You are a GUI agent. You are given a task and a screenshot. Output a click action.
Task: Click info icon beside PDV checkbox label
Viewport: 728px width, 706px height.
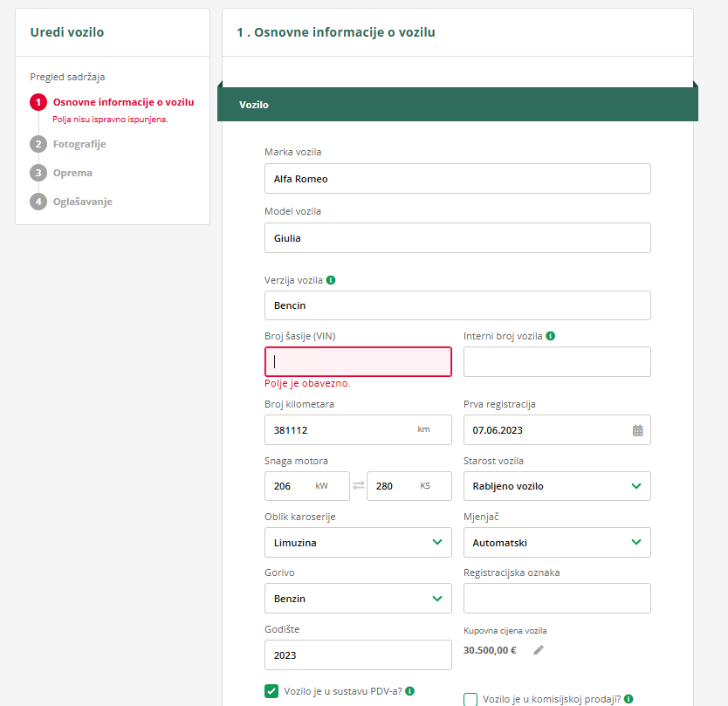[x=409, y=691]
